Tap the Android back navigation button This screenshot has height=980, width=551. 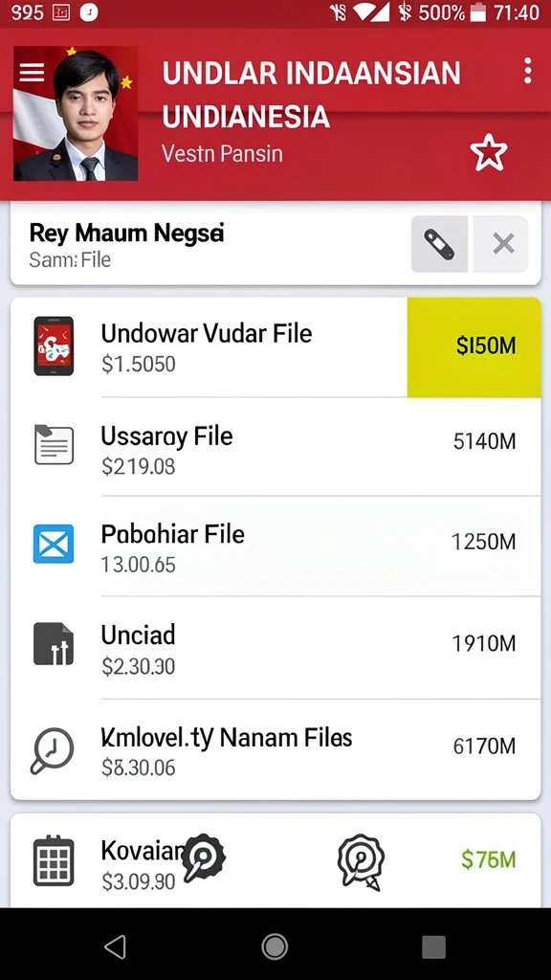(x=116, y=947)
